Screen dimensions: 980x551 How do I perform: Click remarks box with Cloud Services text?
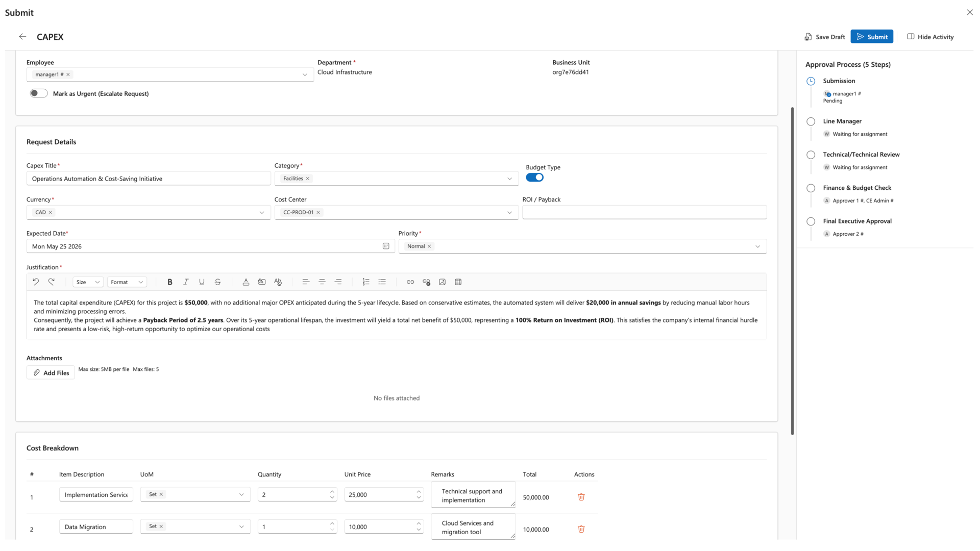[x=473, y=527]
